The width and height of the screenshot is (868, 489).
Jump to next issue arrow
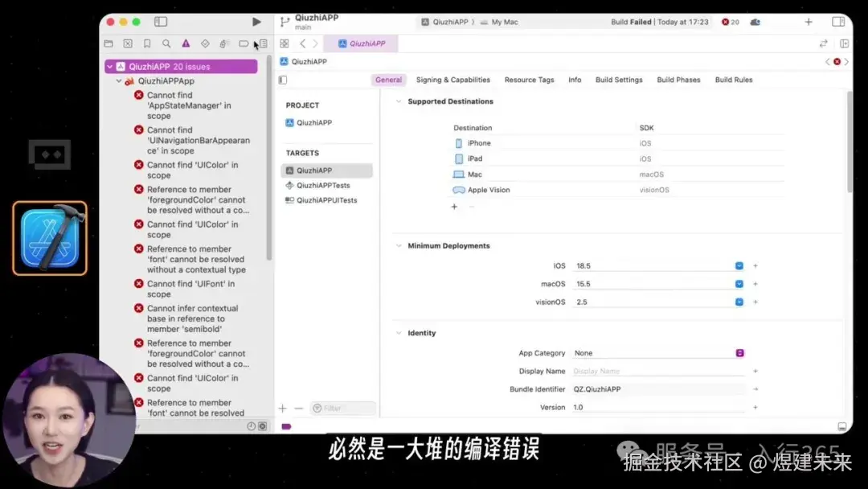coord(846,61)
